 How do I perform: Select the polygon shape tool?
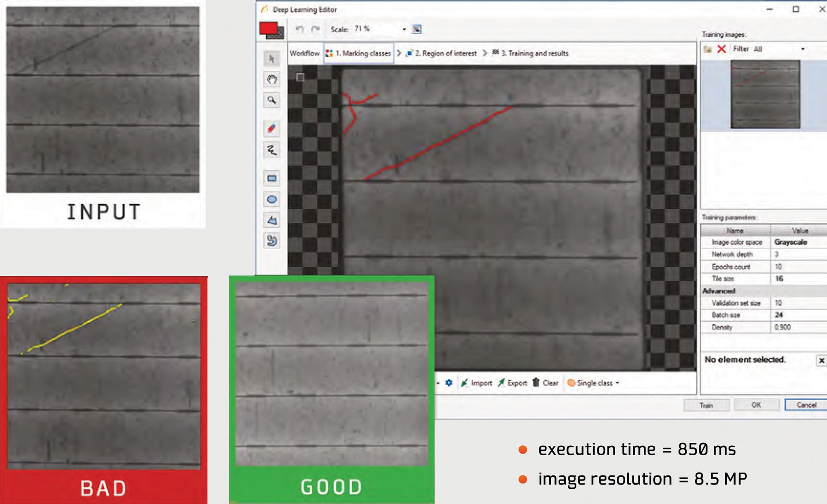[x=272, y=220]
